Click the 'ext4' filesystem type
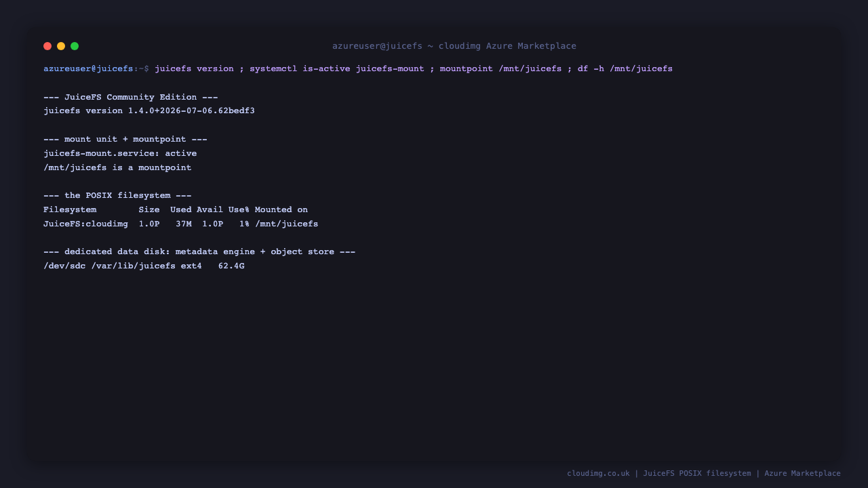868x488 pixels. point(191,266)
